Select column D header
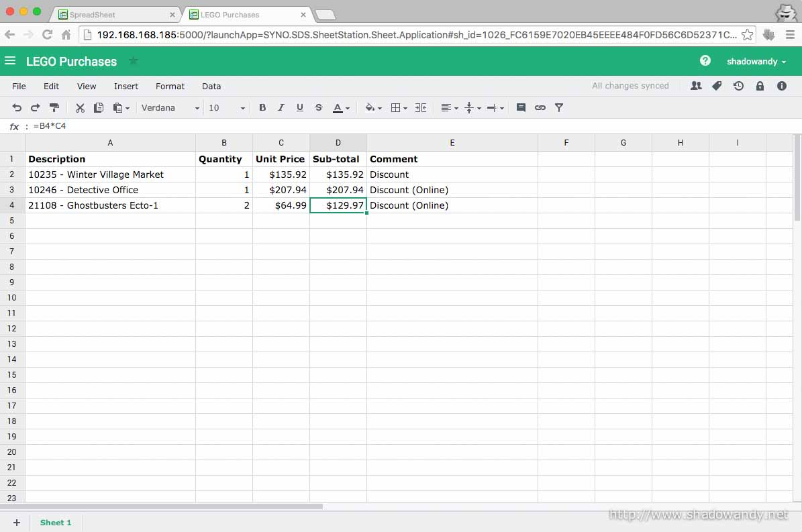The width and height of the screenshot is (802, 532). (338, 143)
